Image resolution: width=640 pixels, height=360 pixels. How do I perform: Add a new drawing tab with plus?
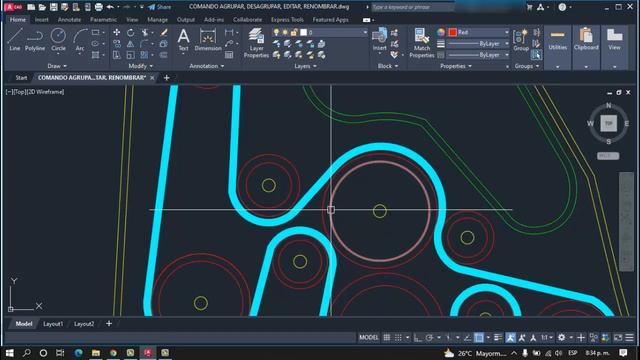167,78
